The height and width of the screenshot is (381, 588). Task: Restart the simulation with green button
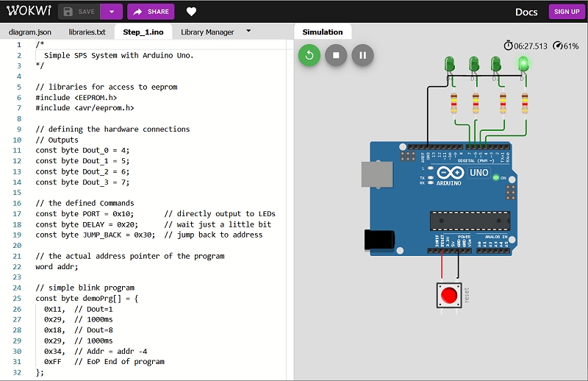(309, 55)
